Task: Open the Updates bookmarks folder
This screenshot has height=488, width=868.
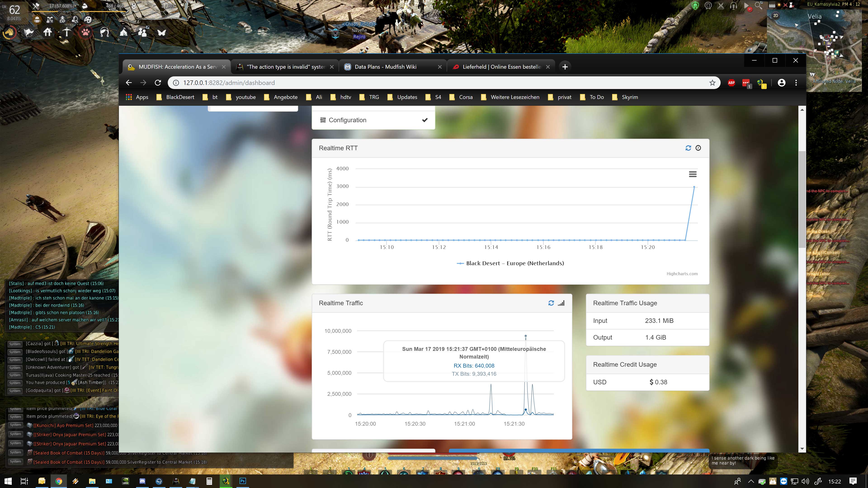Action: pos(402,97)
